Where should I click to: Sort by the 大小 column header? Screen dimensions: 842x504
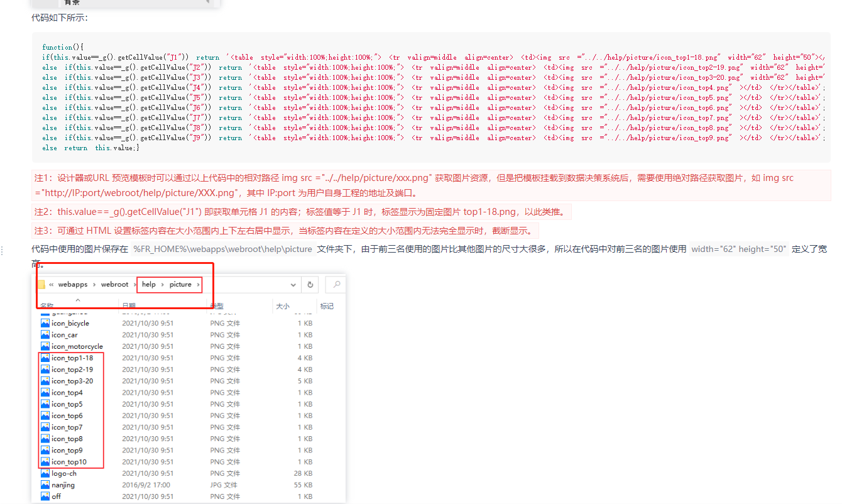pos(283,306)
